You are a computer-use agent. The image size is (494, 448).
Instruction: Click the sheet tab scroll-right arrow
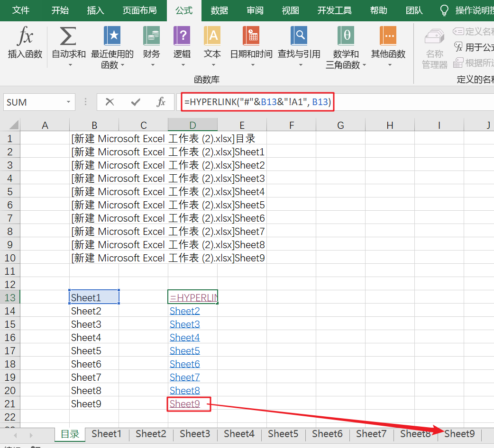point(31,435)
